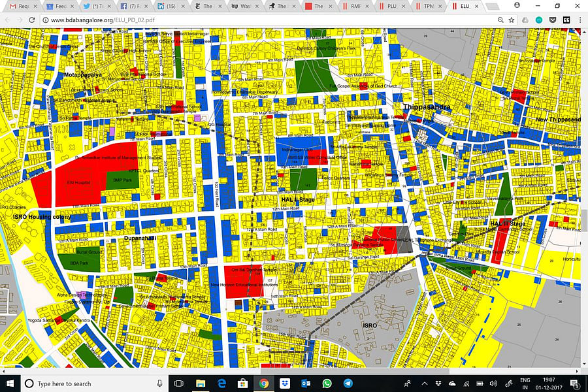
Task: Bookmark this page with the star icon
Action: [x=511, y=20]
